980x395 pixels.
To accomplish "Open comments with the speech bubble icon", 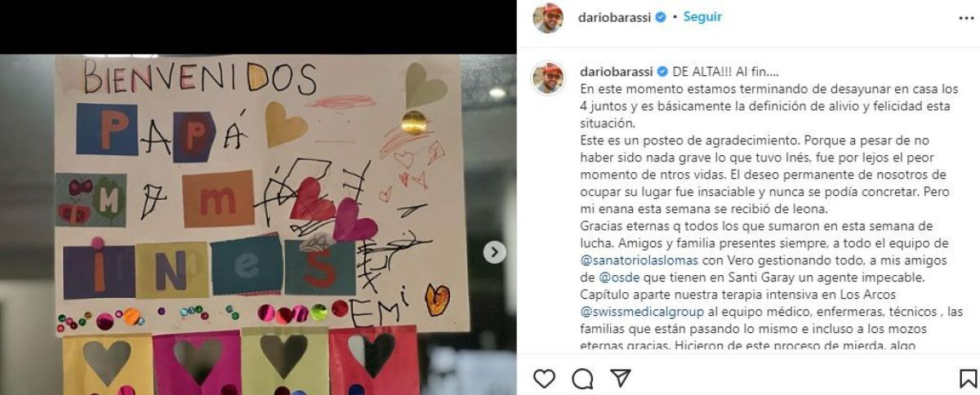I will pyautogui.click(x=582, y=379).
